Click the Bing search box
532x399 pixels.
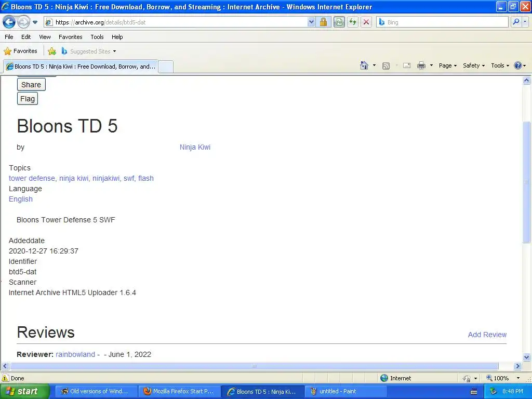tap(443, 22)
